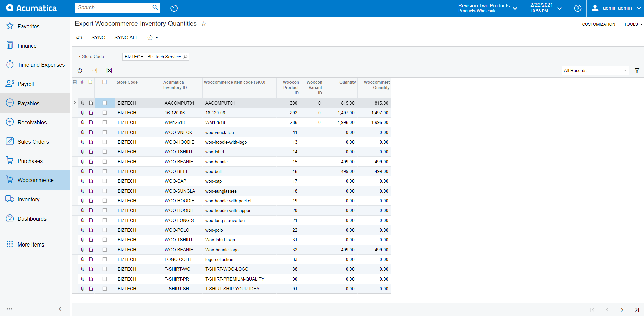Expand the Tools dropdown menu
This screenshot has width=644, height=316.
point(633,24)
